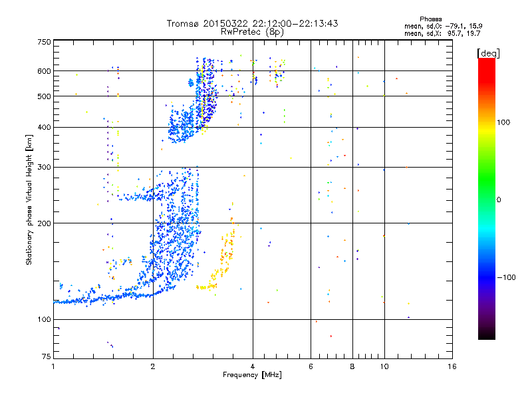Viewport: 532px width, 399px height.
Task: Click the y-axis '500' tick label
Action: (x=44, y=96)
